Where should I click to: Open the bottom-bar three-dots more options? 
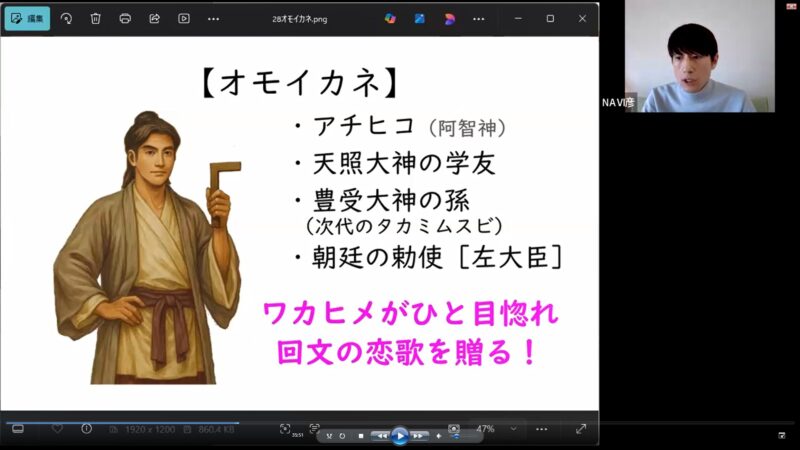click(x=542, y=429)
